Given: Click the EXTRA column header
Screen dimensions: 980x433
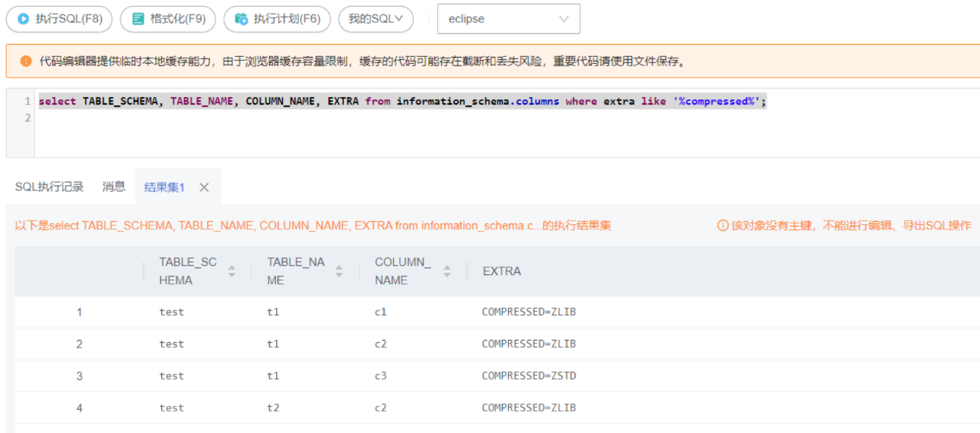Looking at the screenshot, I should [502, 271].
